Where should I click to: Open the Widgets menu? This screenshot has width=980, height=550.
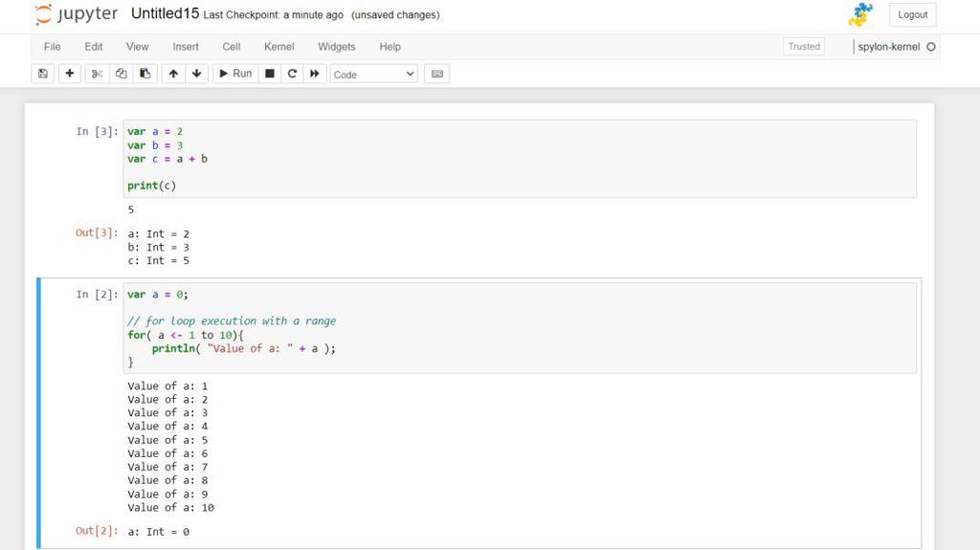pos(336,47)
